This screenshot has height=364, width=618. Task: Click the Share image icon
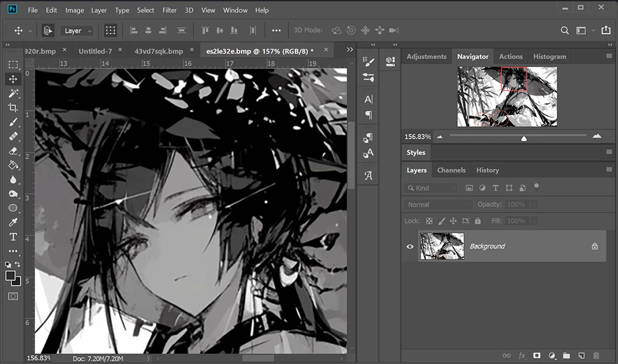(606, 30)
